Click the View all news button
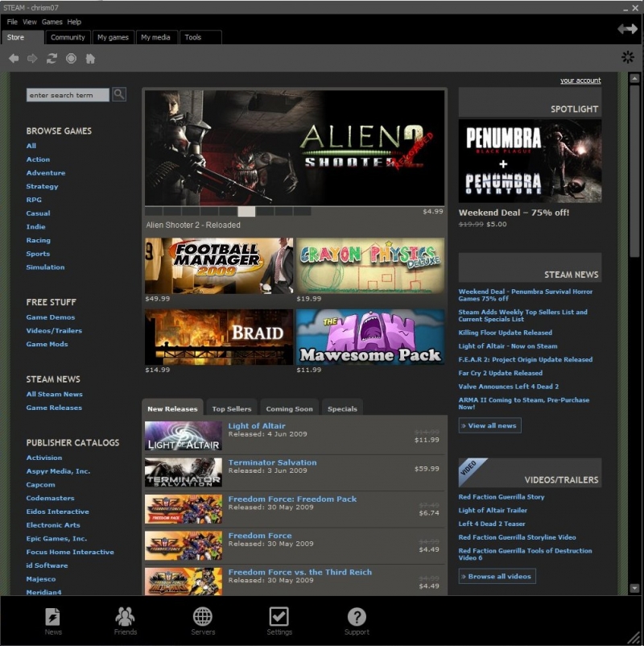Screen dimensions: 644x646 point(489,425)
